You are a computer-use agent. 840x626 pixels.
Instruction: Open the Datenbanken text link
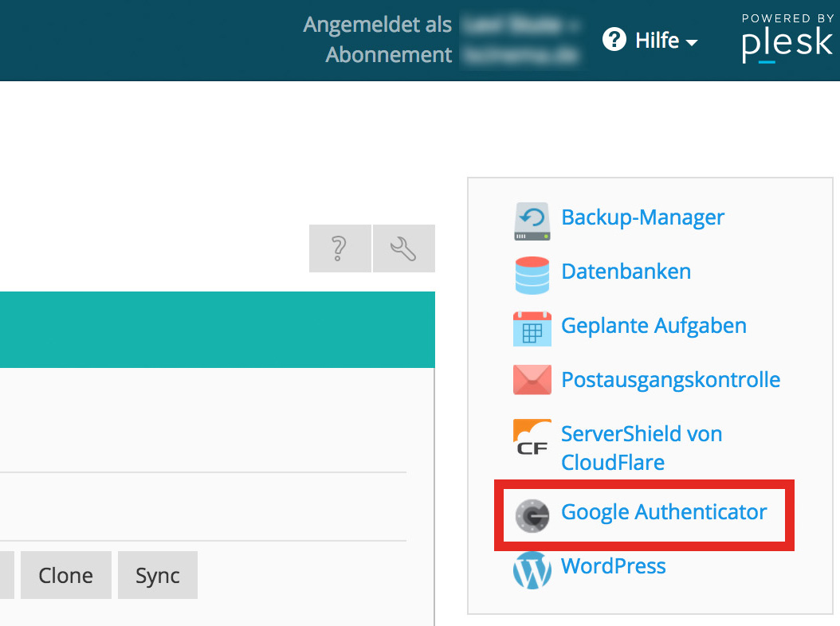(x=626, y=272)
